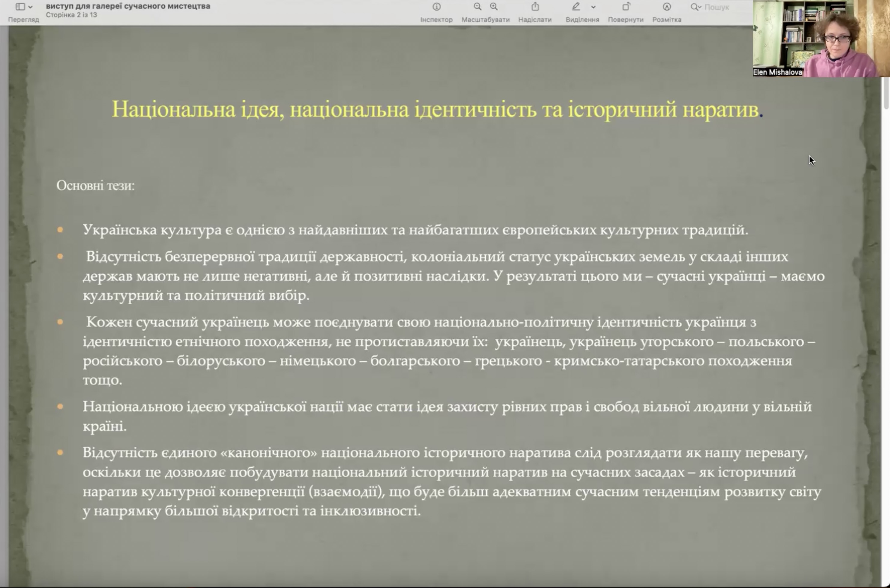
Task: Zoom out with the minus magnifier
Action: click(x=478, y=7)
